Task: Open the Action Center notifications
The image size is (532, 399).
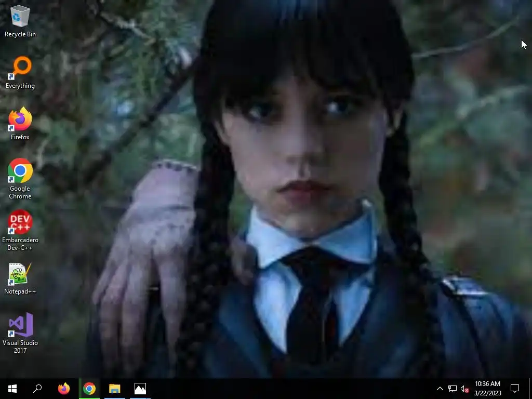Action: pos(515,389)
